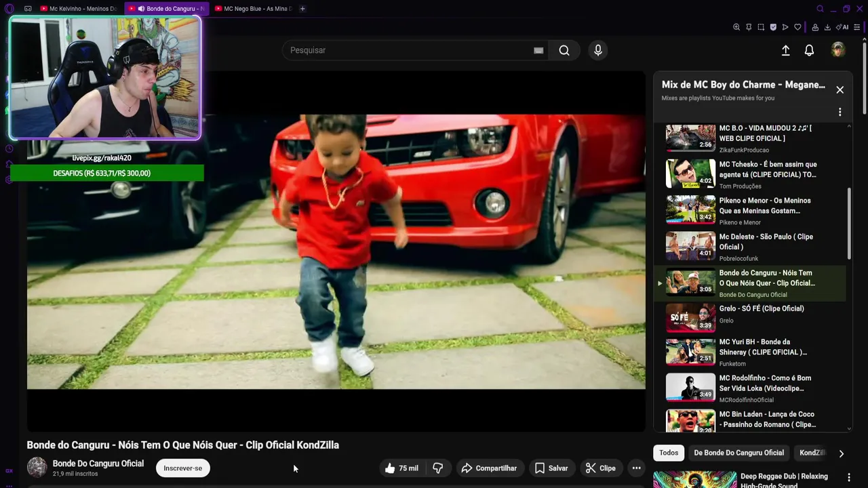Play Mc Daleste - São Paulo title
Viewport: 868px width, 488px height.
766,242
